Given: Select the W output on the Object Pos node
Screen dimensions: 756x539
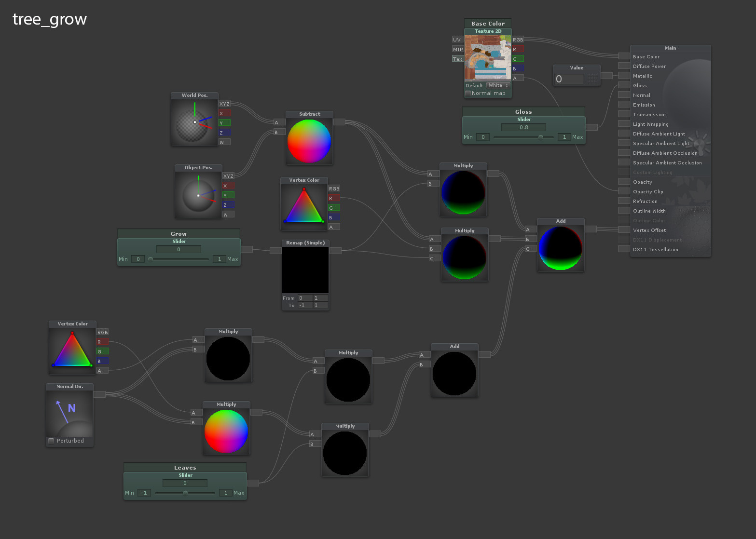Looking at the screenshot, I should coord(228,215).
